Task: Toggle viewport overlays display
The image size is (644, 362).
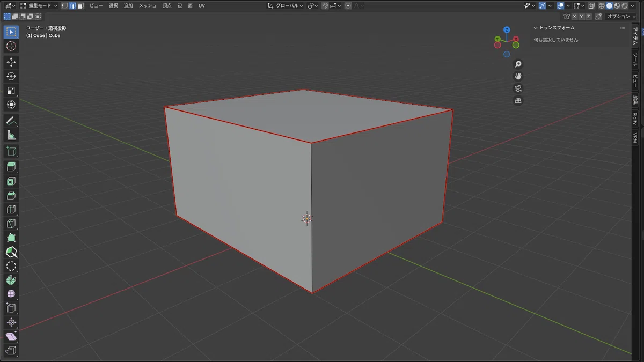Action: click(x=560, y=5)
